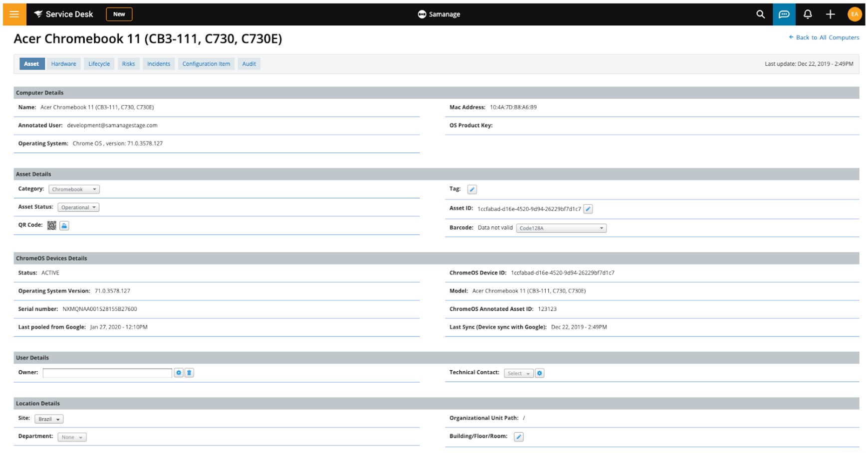Viewport: 868px width, 453px height.
Task: Open the Risks tab
Action: coord(129,64)
